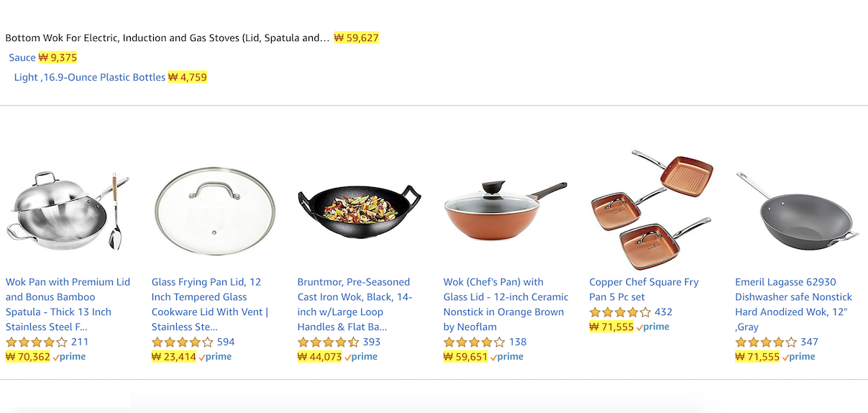Click the gray Emeril Lagasse wok image
Screen dimensions: 868x413
click(797, 210)
